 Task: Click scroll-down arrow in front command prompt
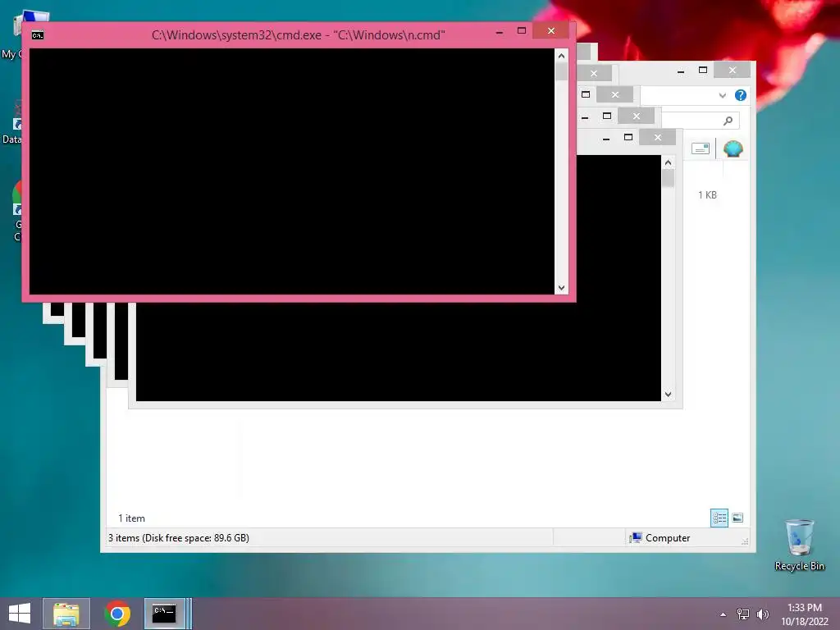561,288
